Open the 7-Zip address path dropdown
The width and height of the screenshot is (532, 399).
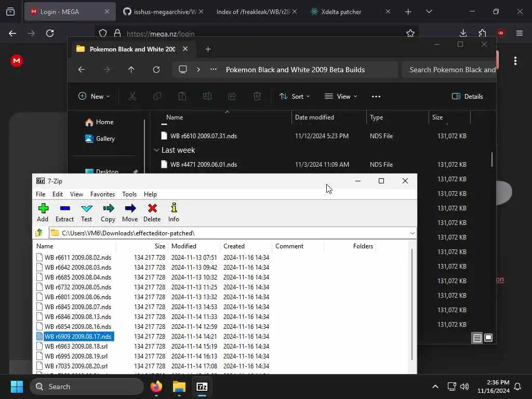(412, 233)
